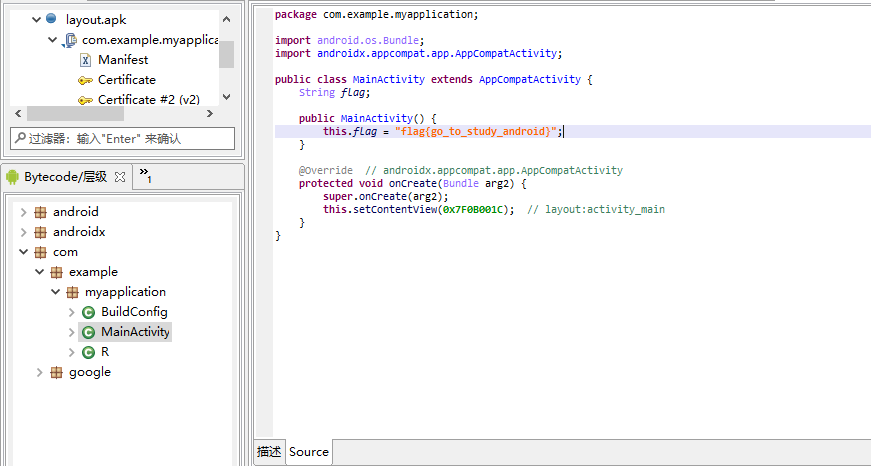Click the Certificate #2 (v2) key icon
The width and height of the screenshot is (871, 466).
pos(85,100)
